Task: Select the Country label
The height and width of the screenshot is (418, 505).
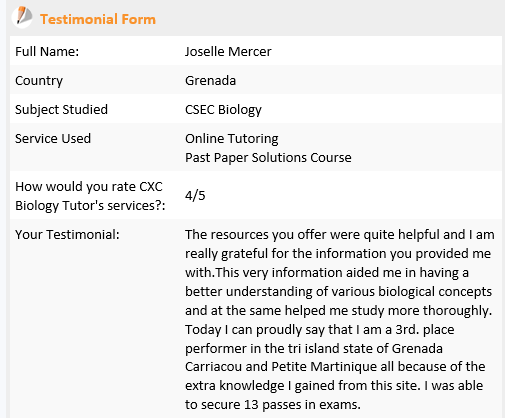Action: click(39, 81)
